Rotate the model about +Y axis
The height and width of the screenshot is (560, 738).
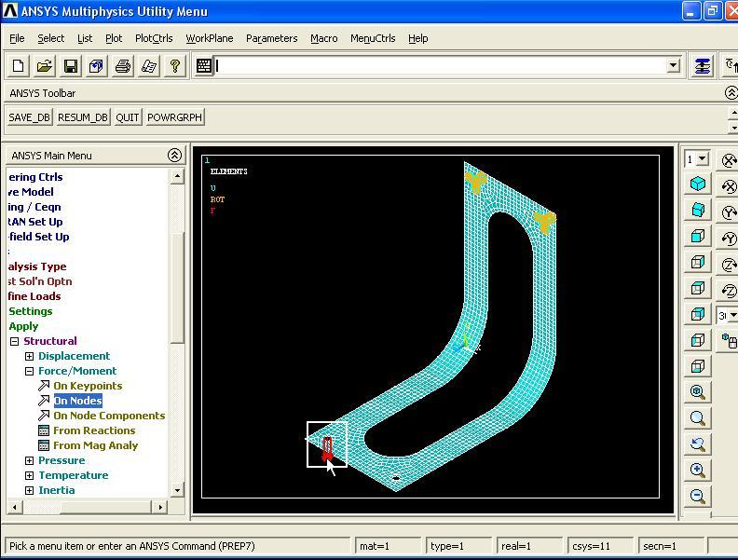(x=729, y=212)
